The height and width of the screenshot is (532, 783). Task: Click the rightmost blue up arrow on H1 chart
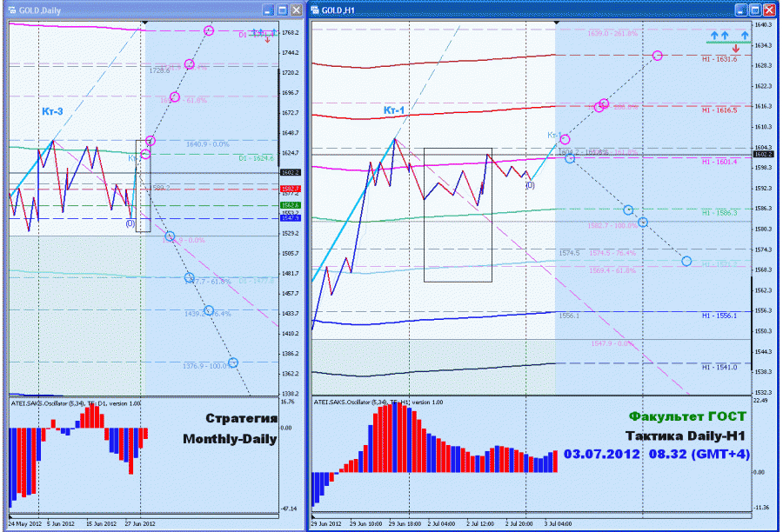coord(745,36)
